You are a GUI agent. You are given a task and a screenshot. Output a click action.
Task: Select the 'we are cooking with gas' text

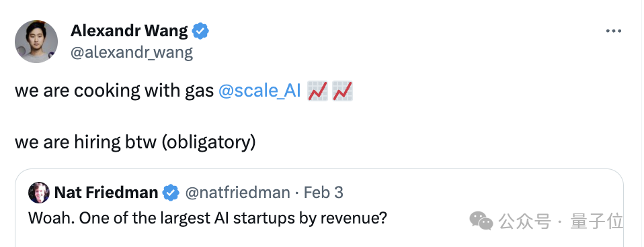114,91
